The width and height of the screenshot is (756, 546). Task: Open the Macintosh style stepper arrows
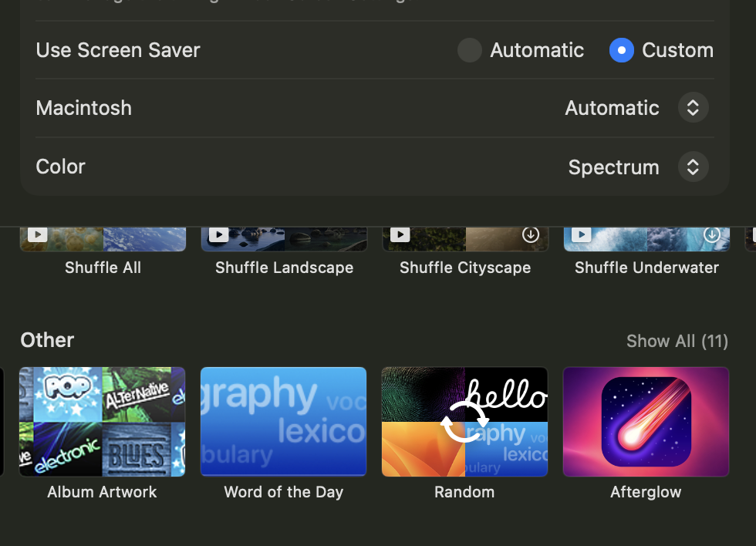pos(693,107)
